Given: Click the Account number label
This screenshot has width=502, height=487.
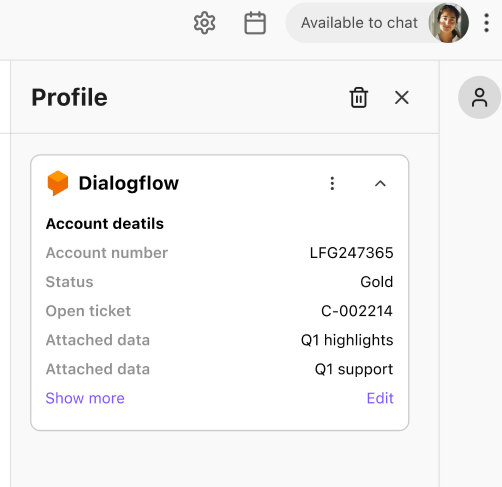Looking at the screenshot, I should 107,253.
